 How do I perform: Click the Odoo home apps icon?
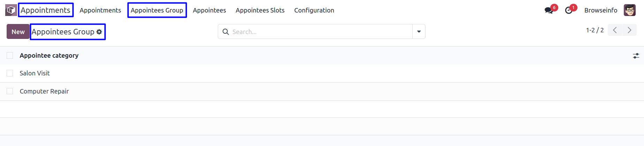[x=11, y=10]
